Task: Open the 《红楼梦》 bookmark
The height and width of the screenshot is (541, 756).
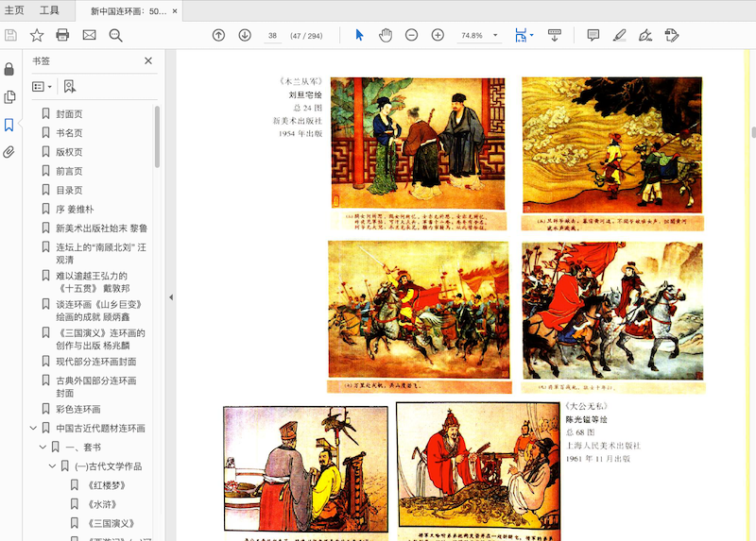Action: [107, 485]
